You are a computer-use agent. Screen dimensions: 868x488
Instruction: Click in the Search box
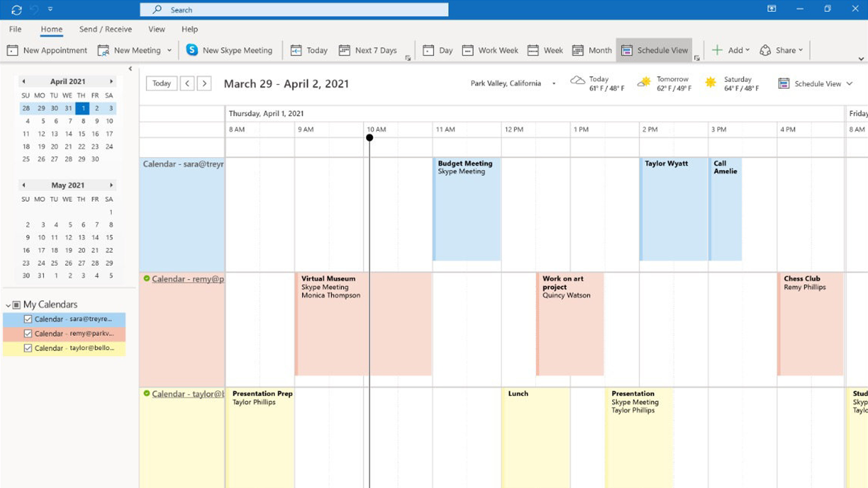(293, 10)
